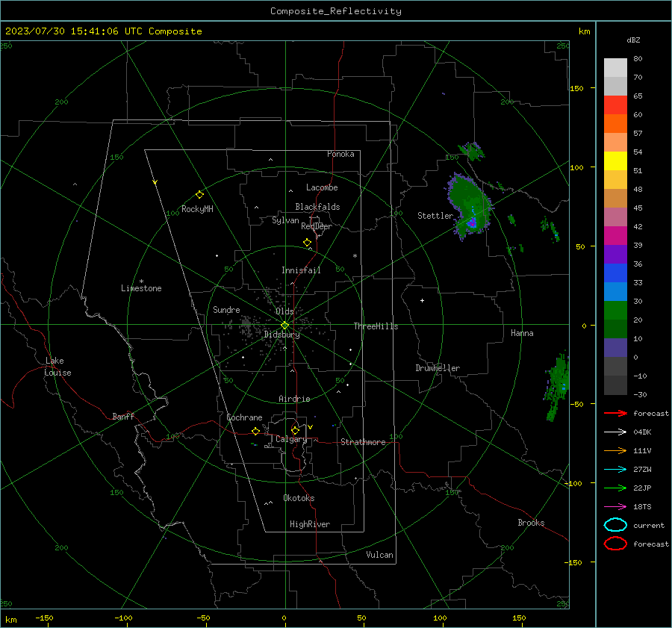
Task: Click the Drumheller city label
Action: coord(438,368)
